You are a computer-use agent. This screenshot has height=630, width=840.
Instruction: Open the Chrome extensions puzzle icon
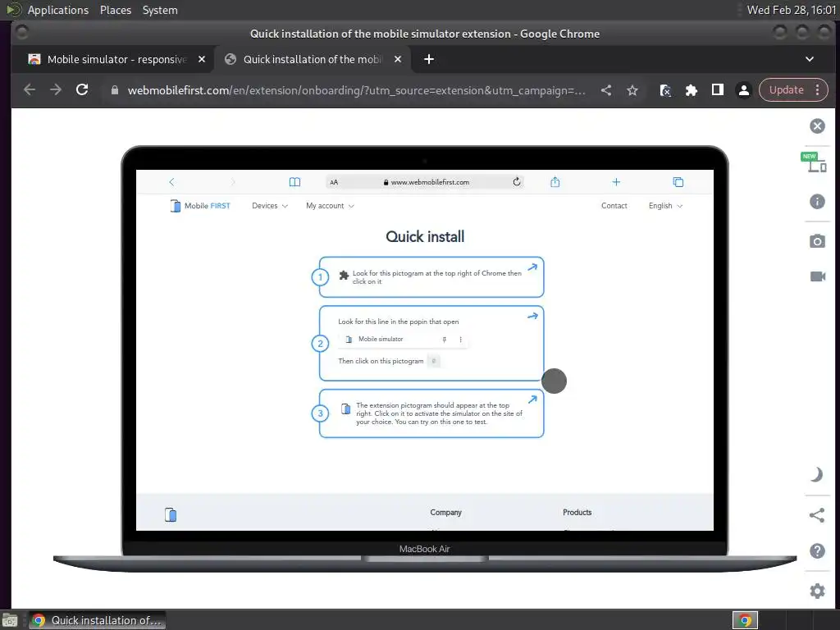tap(691, 90)
